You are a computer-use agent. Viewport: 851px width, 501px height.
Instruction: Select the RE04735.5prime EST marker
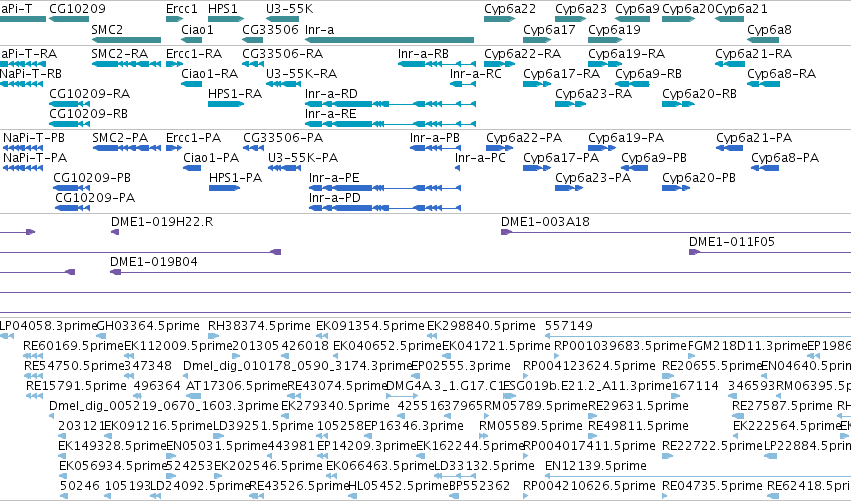(665, 496)
